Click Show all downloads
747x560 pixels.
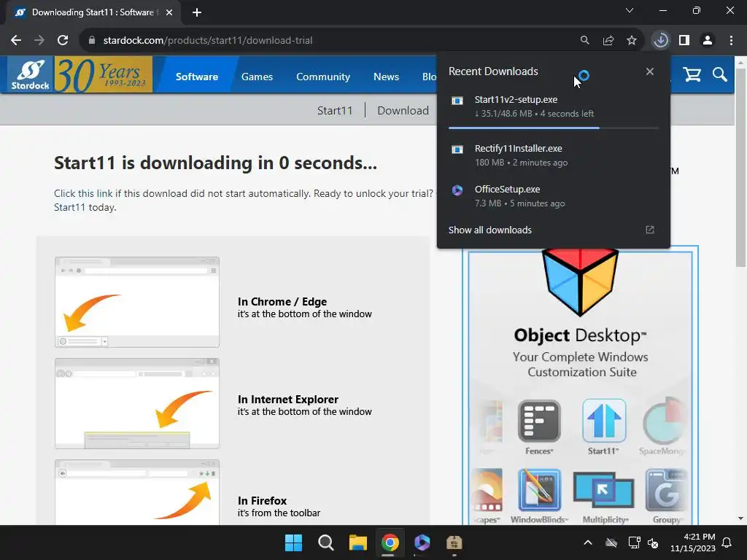489,230
